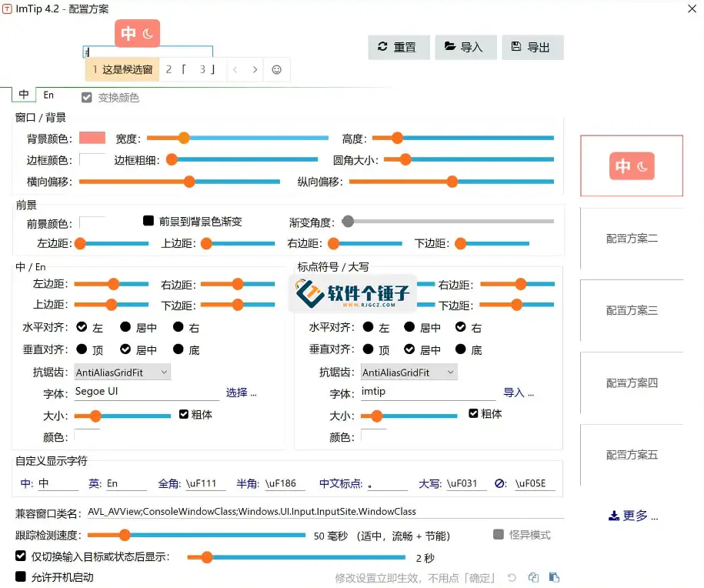Click the 边框粗细 slider handle
The height and width of the screenshot is (588, 704).
(x=172, y=159)
